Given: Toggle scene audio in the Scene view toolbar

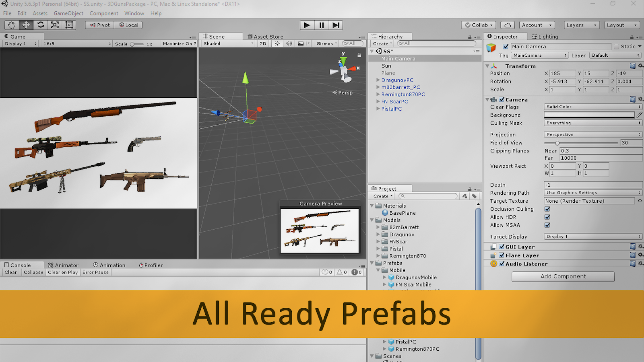Looking at the screenshot, I should coord(289,43).
